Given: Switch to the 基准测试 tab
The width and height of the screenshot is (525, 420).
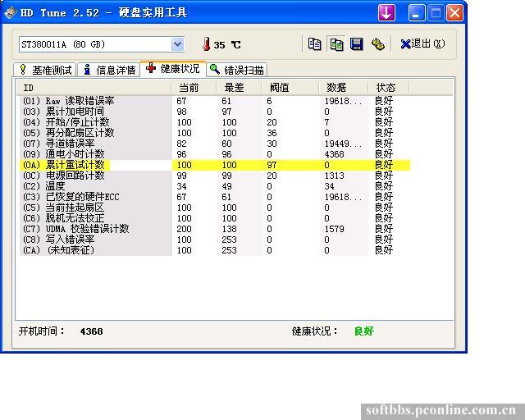Looking at the screenshot, I should (x=45, y=70).
